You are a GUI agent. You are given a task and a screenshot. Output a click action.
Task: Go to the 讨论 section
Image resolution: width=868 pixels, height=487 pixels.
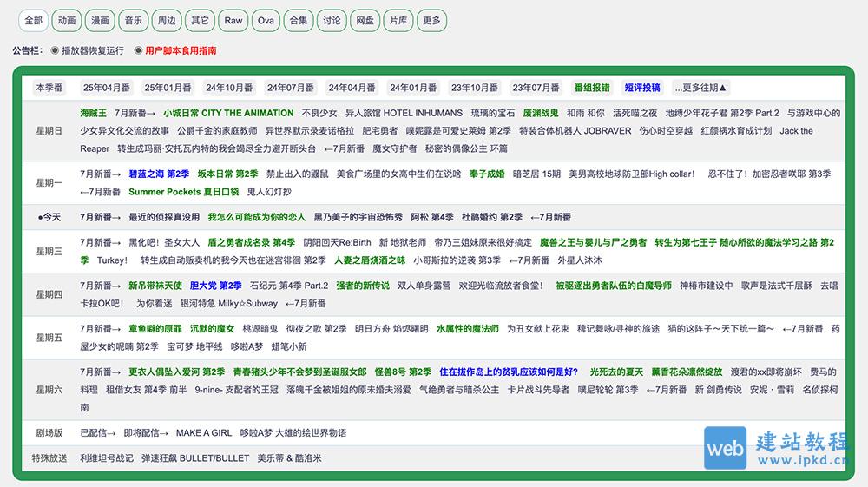pyautogui.click(x=332, y=21)
